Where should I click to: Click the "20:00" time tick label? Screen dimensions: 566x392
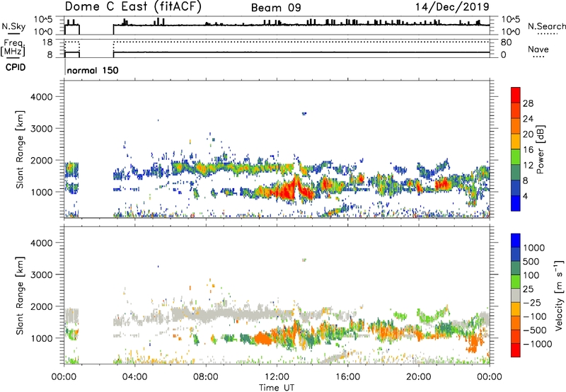click(418, 377)
